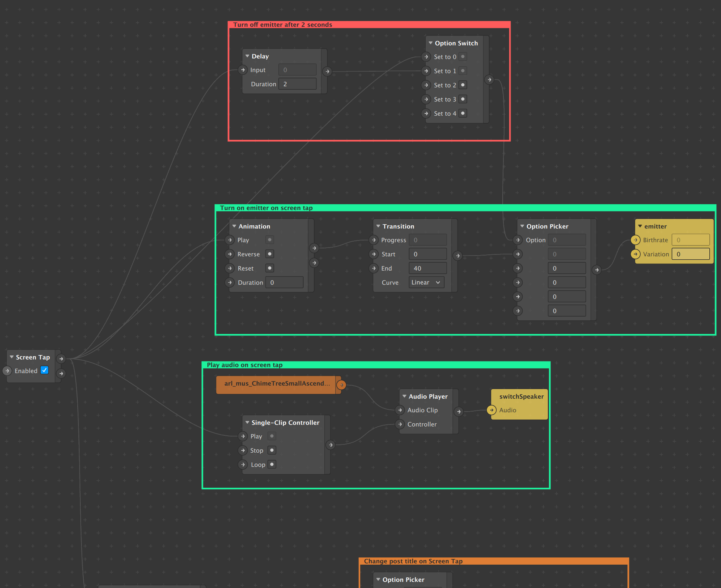This screenshot has width=721, height=588.
Task: Collapse the Transition node
Action: pyautogui.click(x=378, y=226)
